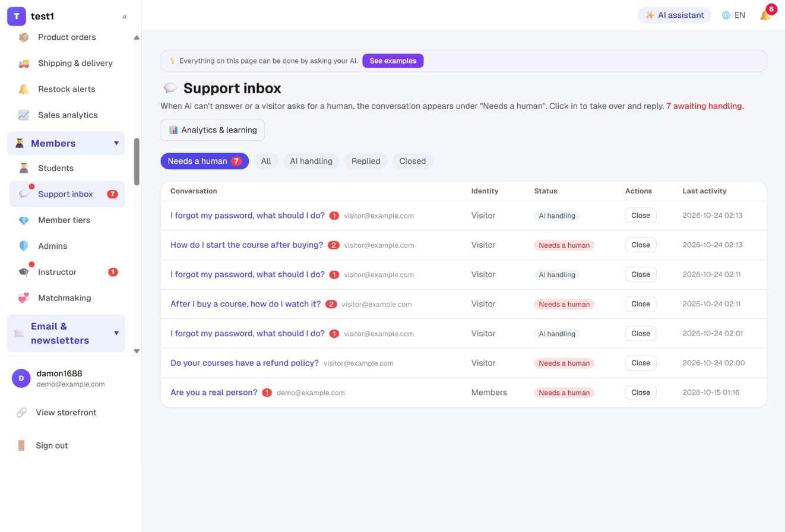Open 'After I buy a course, how do I watch it?'
This screenshot has width=785, height=532.
[x=245, y=304]
